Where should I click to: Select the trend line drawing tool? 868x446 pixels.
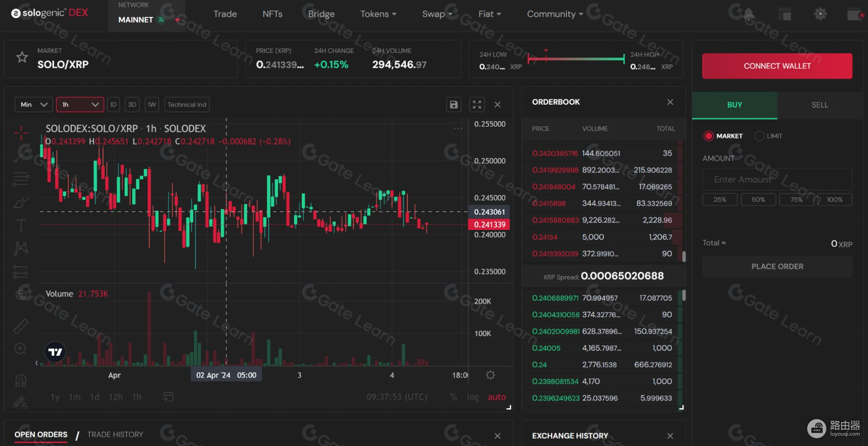21,155
